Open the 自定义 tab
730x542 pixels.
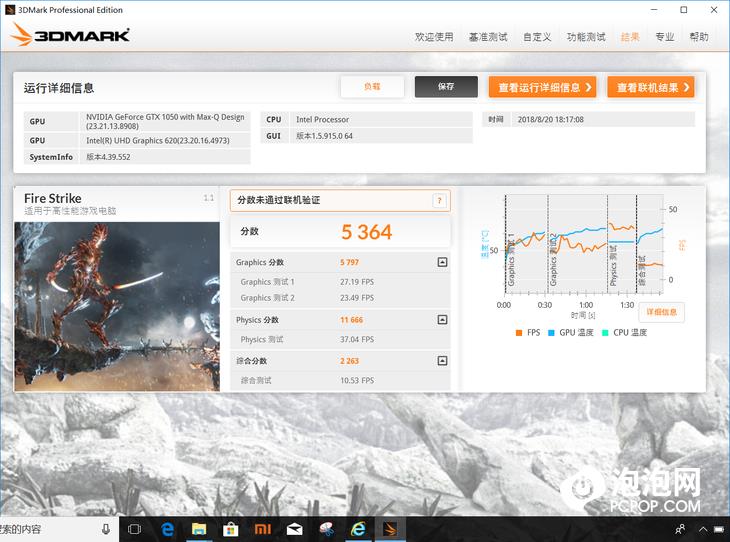537,37
